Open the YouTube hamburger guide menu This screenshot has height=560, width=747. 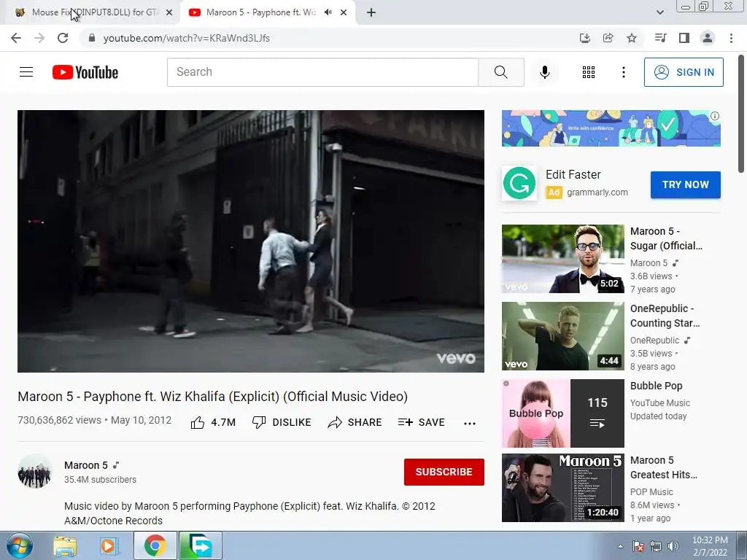26,72
